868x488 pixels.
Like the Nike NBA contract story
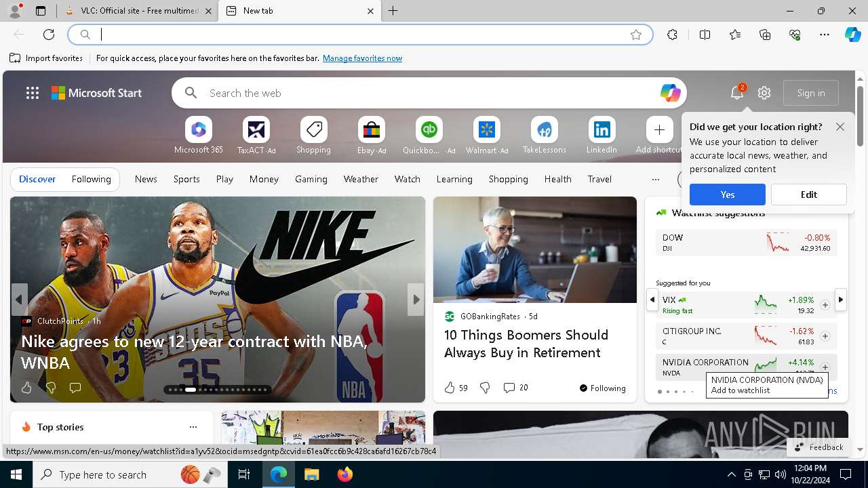pos(26,388)
